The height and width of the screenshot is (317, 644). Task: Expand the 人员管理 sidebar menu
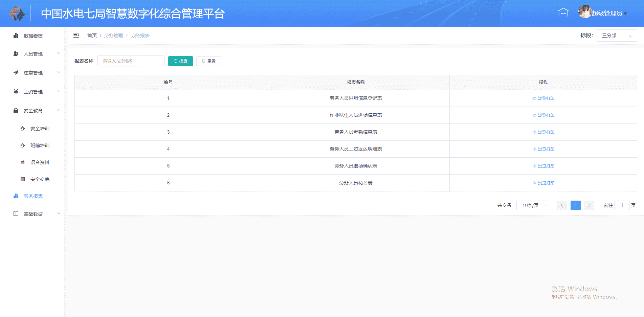tap(33, 54)
